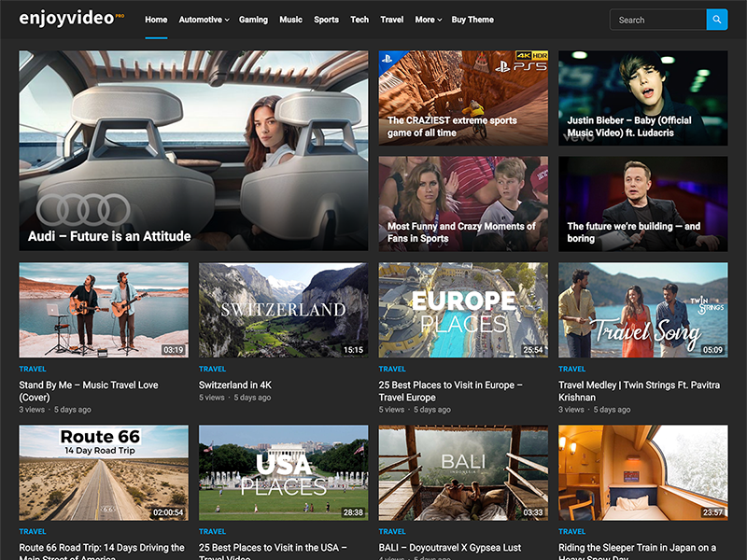Go to the Tech category
Image resolution: width=747 pixels, height=560 pixels.
359,19
